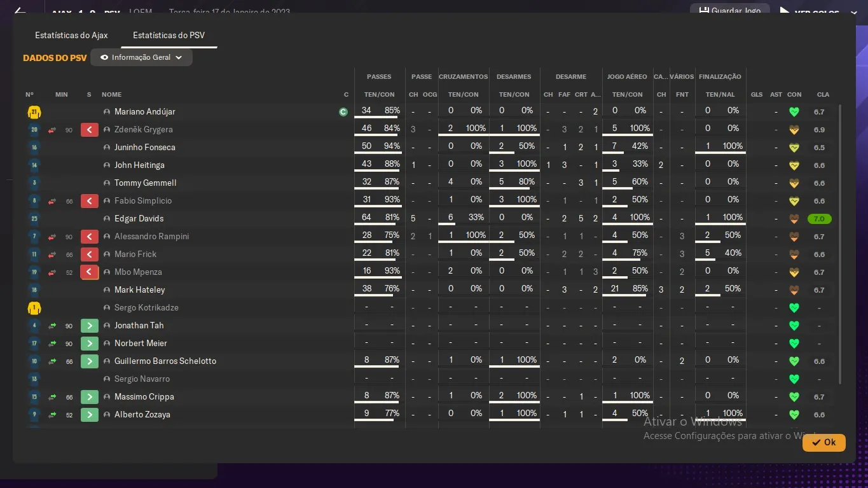Sort by the Nº column header

[x=30, y=95]
